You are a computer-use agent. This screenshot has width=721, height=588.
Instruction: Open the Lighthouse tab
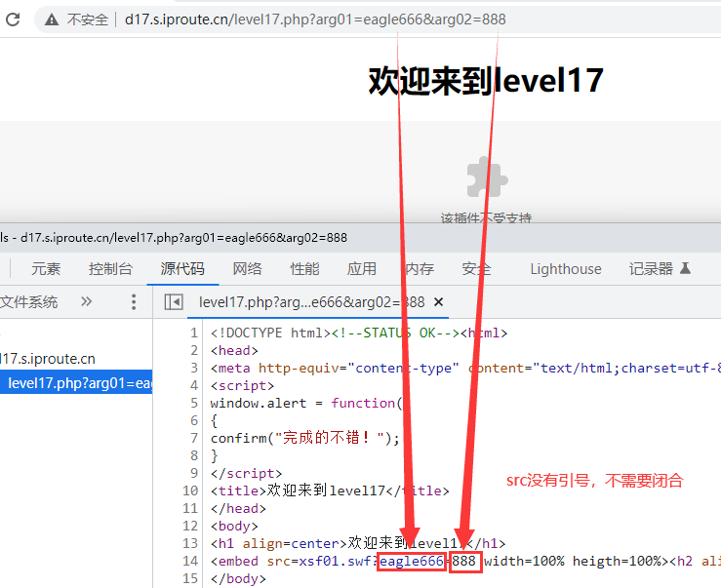coord(566,269)
